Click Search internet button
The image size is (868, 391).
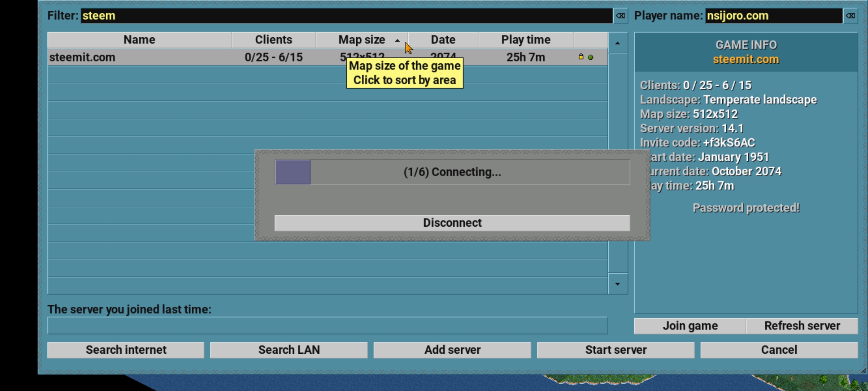click(126, 350)
